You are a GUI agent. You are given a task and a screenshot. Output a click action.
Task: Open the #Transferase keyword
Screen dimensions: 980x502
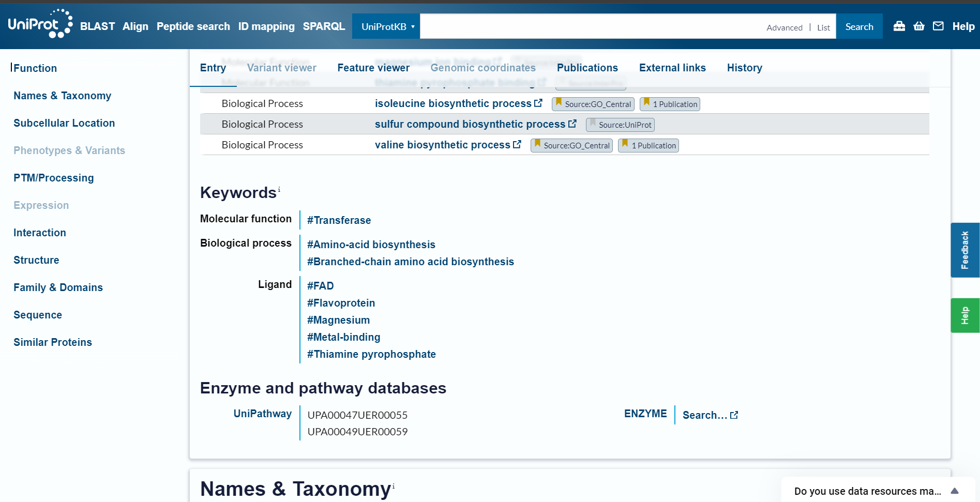coord(339,220)
